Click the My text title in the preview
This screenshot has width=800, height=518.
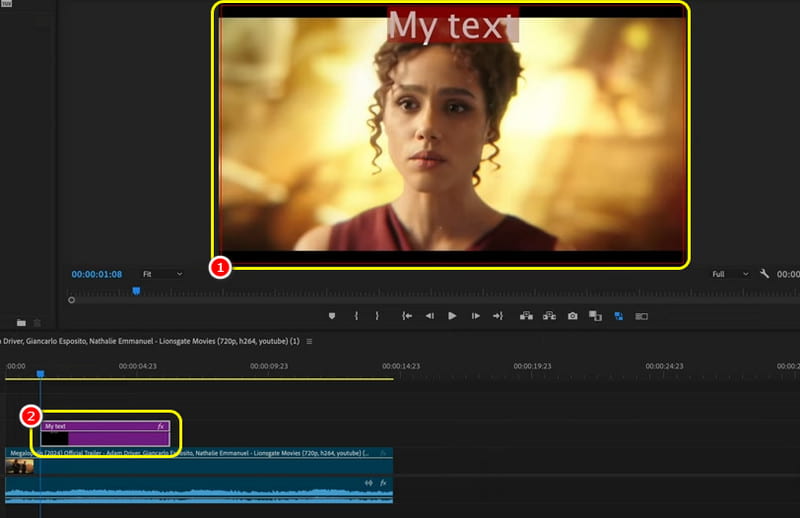pyautogui.click(x=453, y=24)
